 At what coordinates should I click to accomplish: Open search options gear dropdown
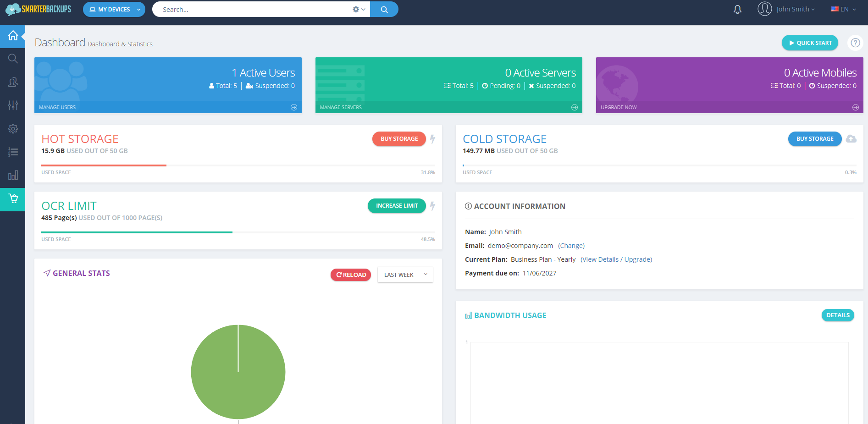(x=359, y=9)
